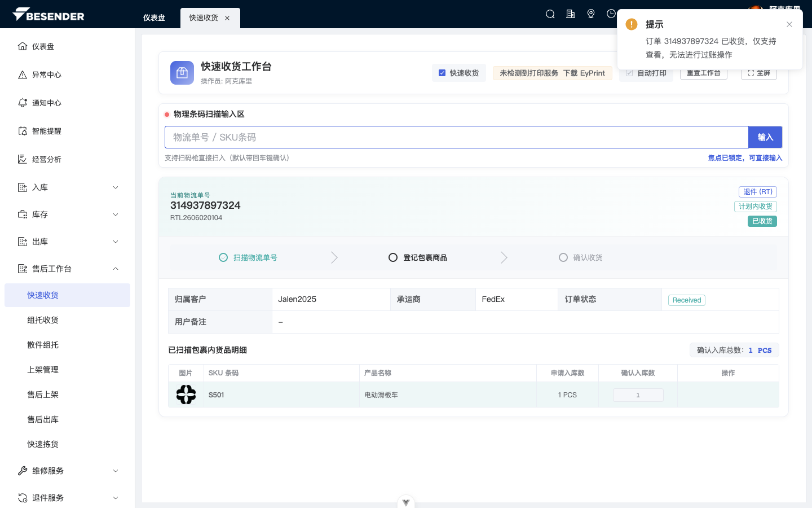
Task: Click the BESENDER logo
Action: coord(48,14)
